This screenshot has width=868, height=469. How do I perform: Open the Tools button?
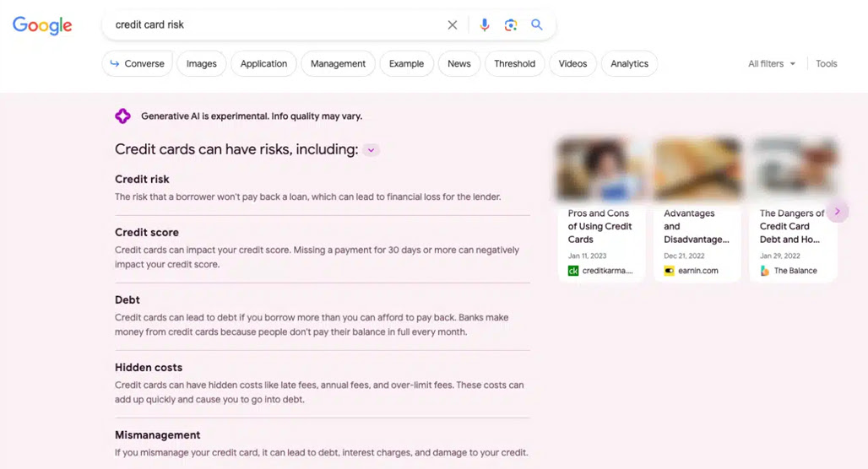(827, 63)
